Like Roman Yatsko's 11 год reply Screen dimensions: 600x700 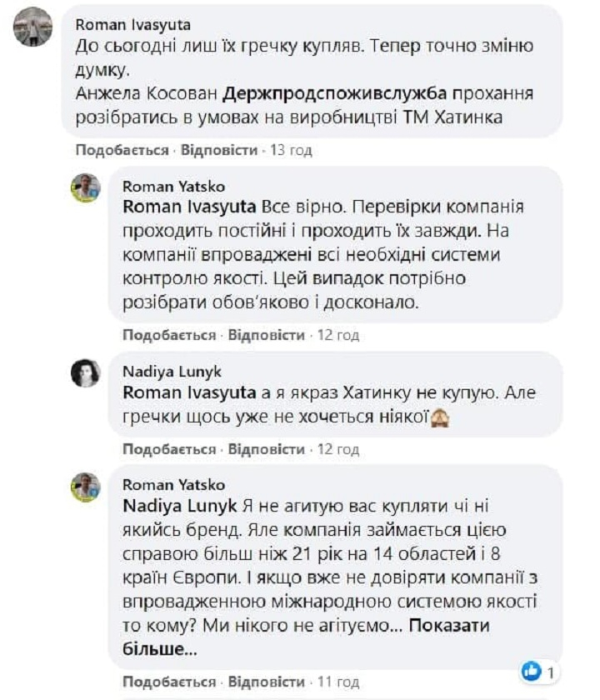click(x=169, y=682)
